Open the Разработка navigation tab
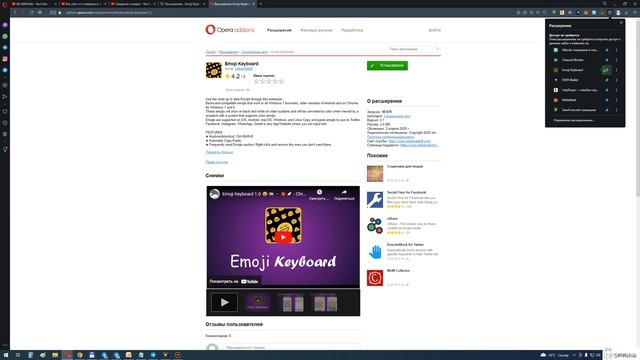Viewport: 640px width, 360px height. (352, 30)
